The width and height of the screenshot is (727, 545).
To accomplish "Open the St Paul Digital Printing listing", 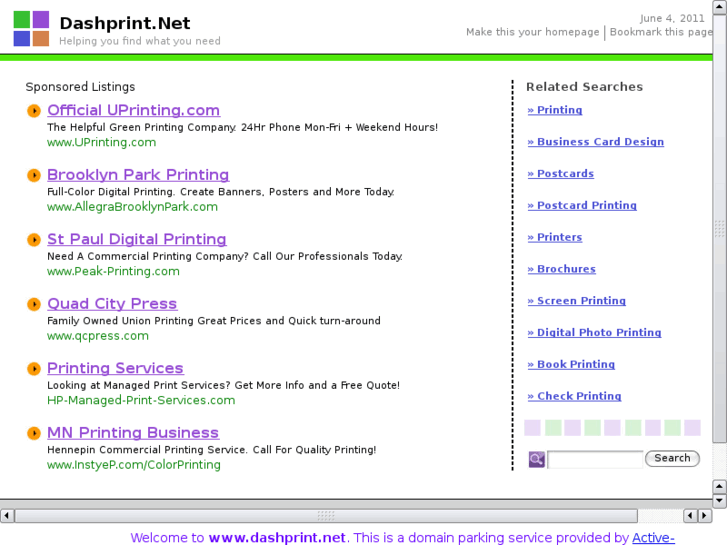I will 137,239.
